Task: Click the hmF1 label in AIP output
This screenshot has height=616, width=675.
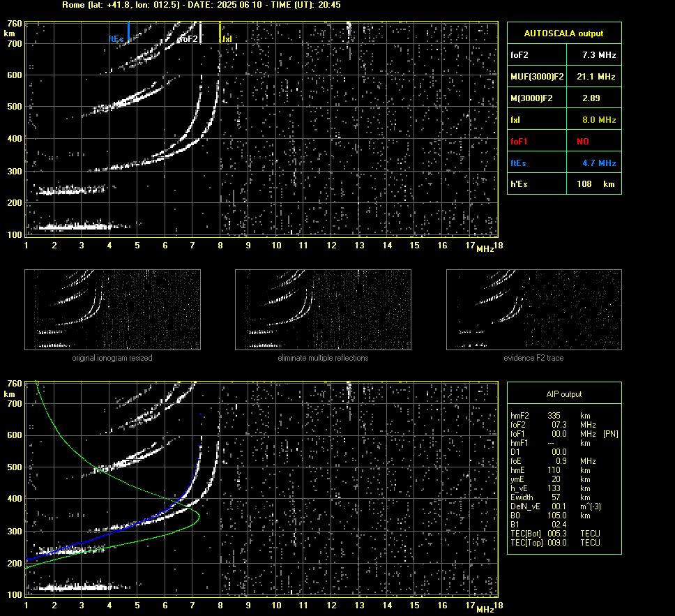Action: [519, 443]
